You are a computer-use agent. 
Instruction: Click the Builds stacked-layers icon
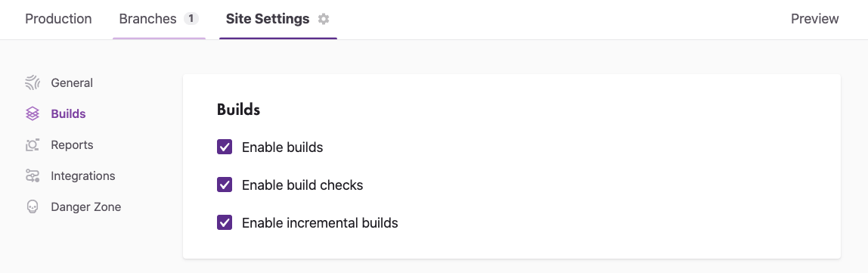pos(33,114)
